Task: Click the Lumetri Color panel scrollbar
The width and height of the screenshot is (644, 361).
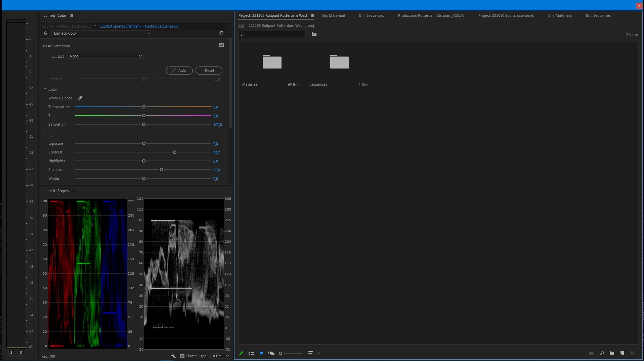Action: point(230,84)
